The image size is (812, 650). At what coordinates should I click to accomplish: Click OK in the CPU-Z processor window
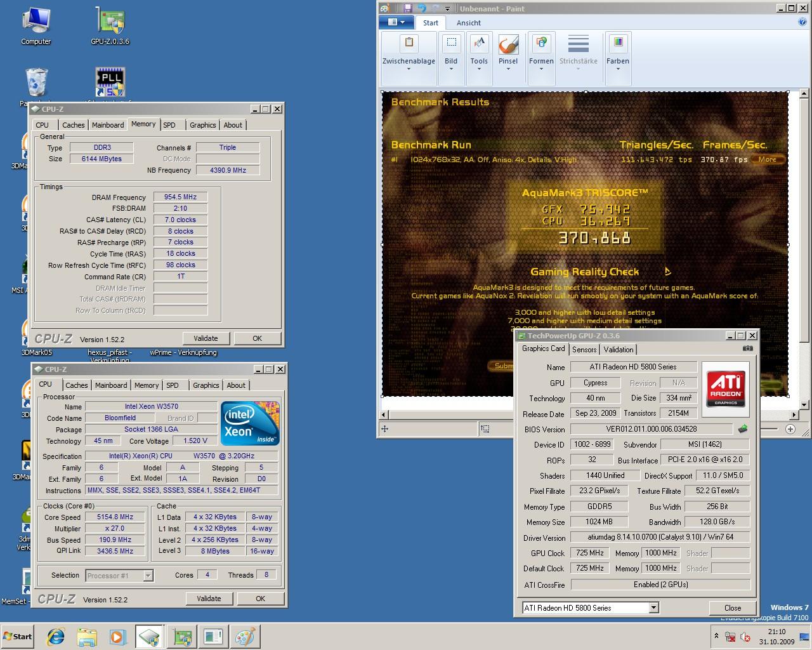pyautogui.click(x=260, y=599)
